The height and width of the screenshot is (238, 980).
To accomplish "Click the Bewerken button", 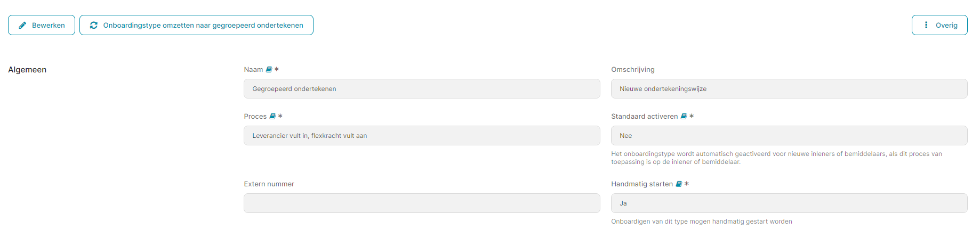I will pyautogui.click(x=42, y=25).
